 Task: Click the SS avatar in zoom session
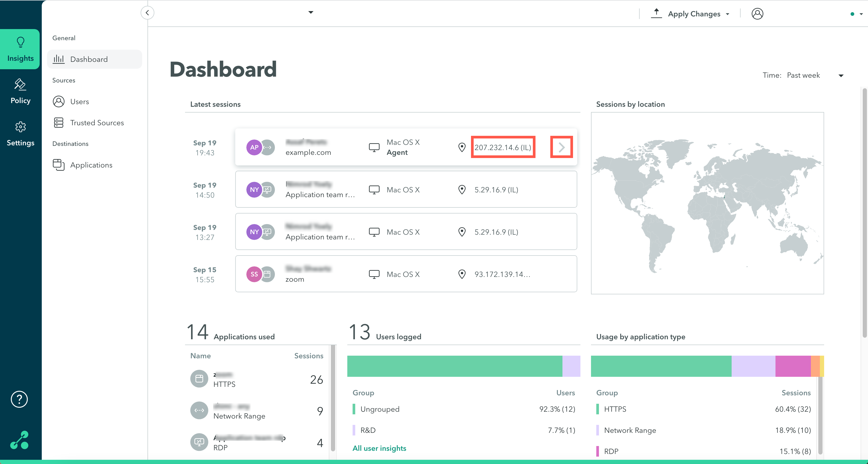(254, 274)
